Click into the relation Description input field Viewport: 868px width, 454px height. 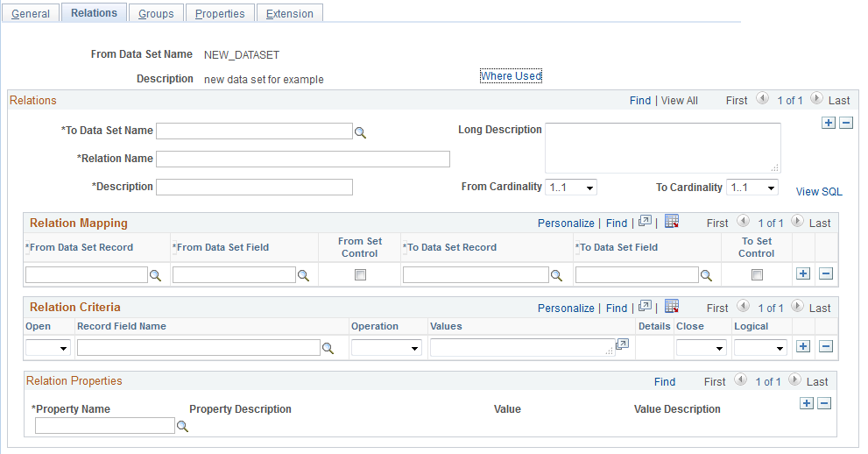click(254, 188)
